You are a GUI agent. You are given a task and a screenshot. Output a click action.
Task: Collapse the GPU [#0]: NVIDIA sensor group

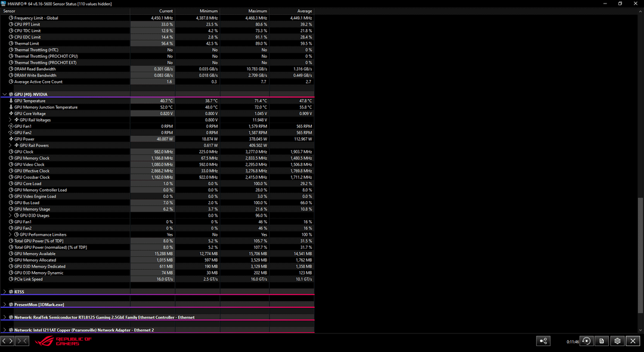pos(5,94)
